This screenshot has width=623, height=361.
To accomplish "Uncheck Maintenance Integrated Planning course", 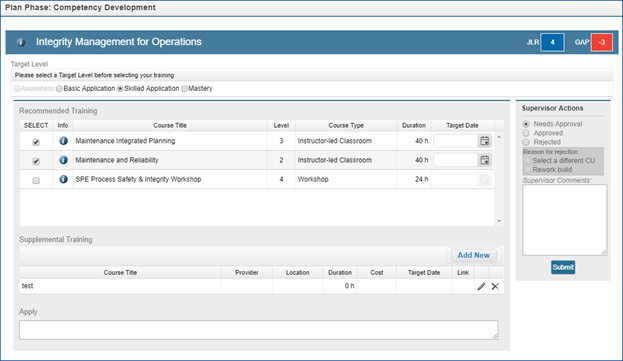I will 36,142.
